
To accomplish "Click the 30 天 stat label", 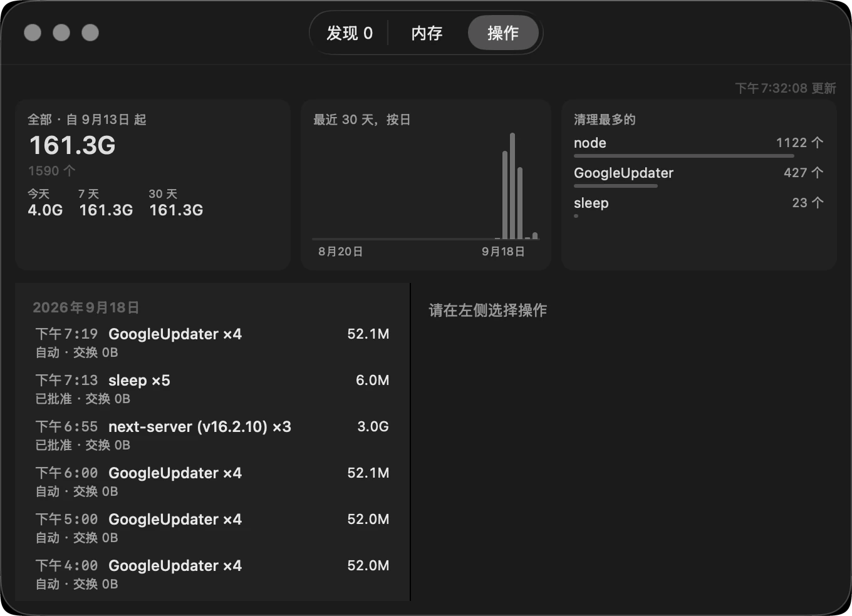I will (x=163, y=194).
